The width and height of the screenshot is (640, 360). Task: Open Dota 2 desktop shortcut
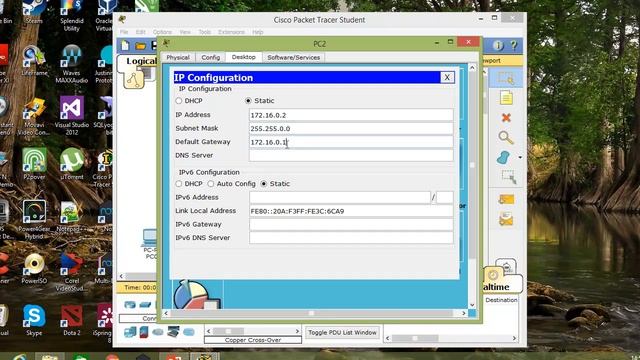71,320
